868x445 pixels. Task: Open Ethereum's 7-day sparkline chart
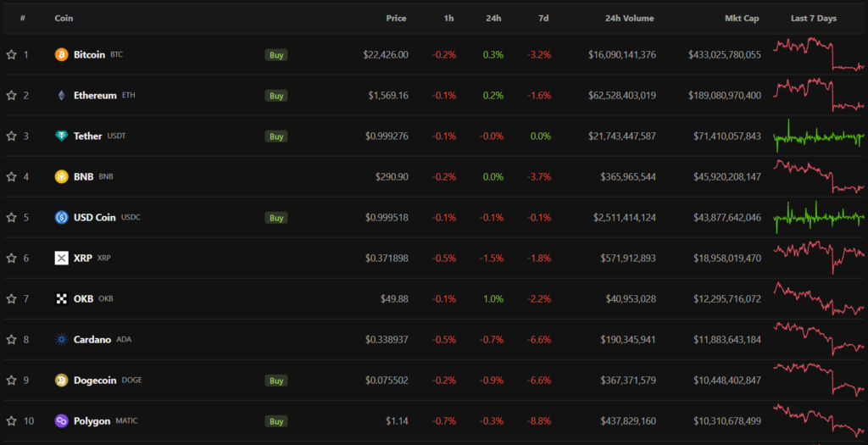tap(819, 95)
